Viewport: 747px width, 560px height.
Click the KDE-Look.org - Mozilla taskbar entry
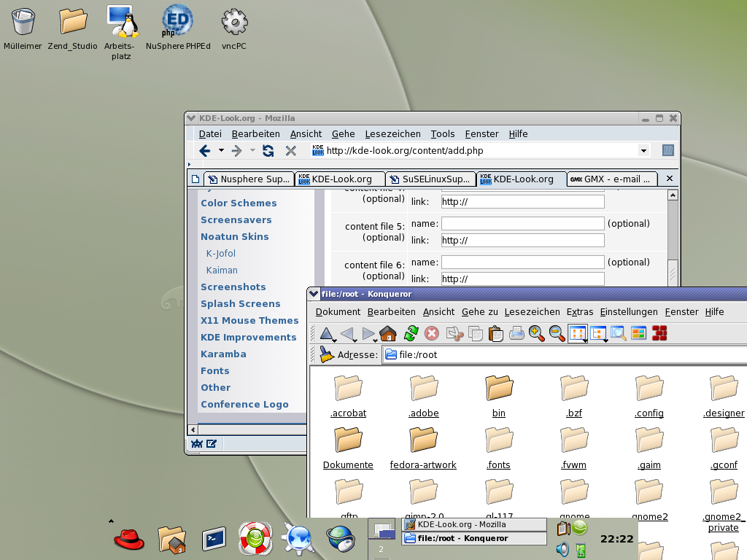(x=474, y=524)
